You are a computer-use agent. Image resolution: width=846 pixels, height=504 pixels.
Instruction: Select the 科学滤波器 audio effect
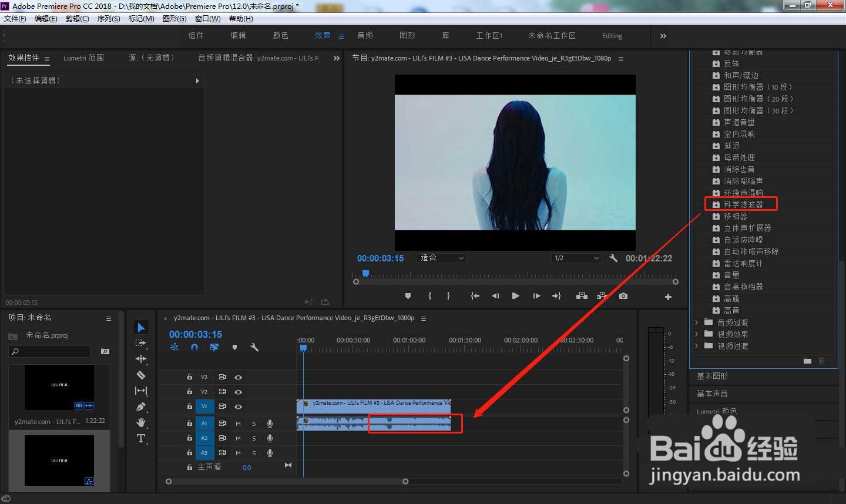point(743,204)
